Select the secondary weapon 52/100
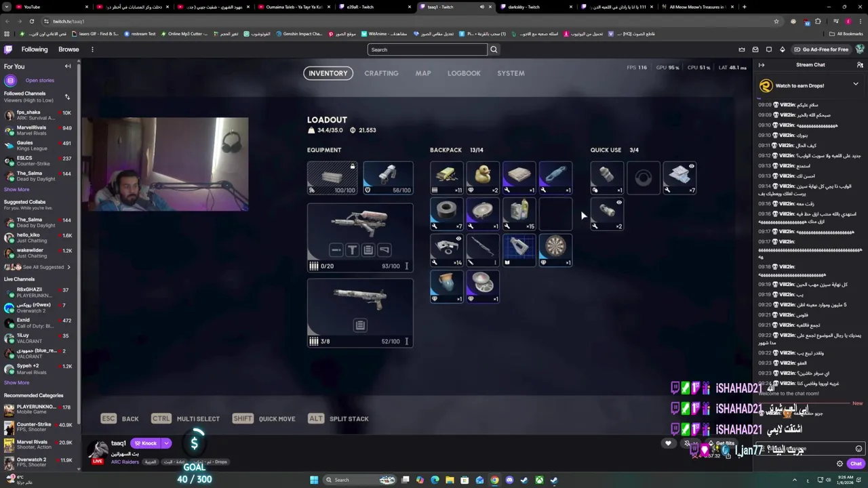Viewport: 868px width, 488px height. [x=360, y=312]
